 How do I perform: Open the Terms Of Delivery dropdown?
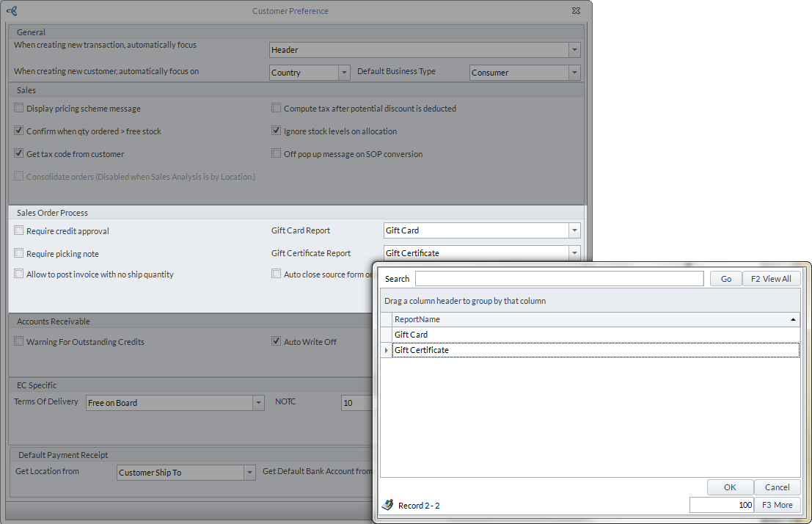[258, 403]
